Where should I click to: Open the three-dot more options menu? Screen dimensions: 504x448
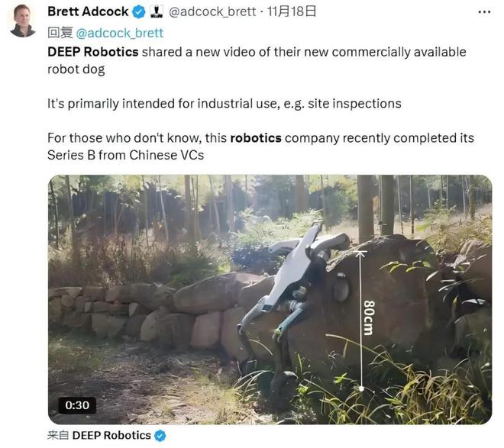click(484, 12)
